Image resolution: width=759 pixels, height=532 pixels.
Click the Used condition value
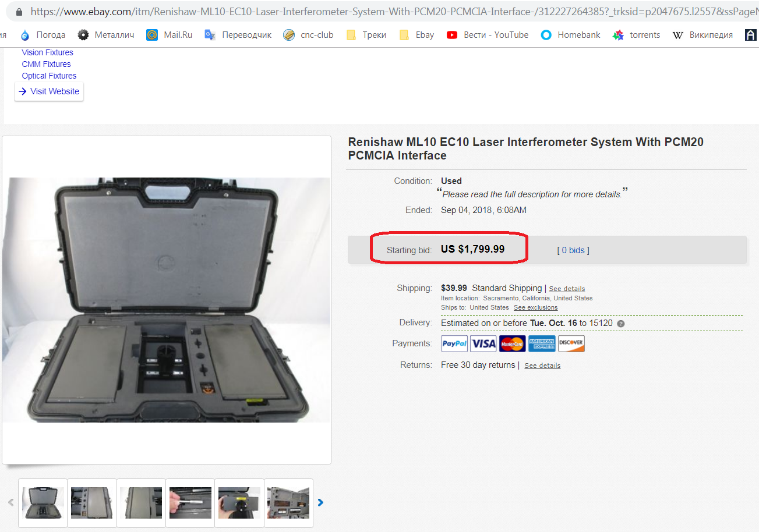click(x=451, y=181)
